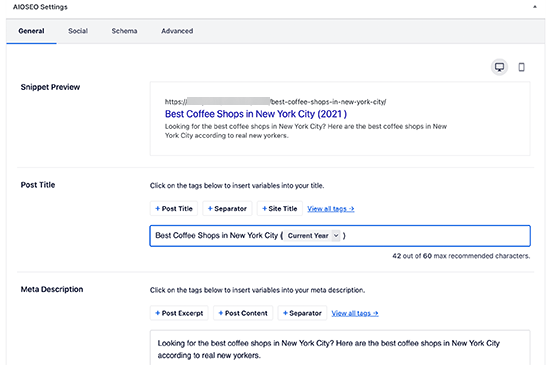The image size is (550, 365).
Task: Click the 'Post Title' section label
Action: [x=38, y=185]
